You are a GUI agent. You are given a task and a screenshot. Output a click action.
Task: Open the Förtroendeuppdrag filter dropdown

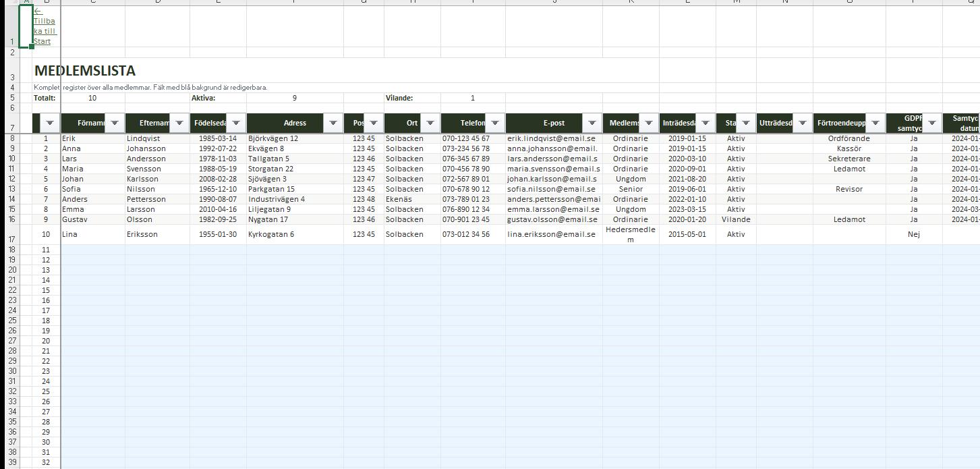click(x=875, y=123)
